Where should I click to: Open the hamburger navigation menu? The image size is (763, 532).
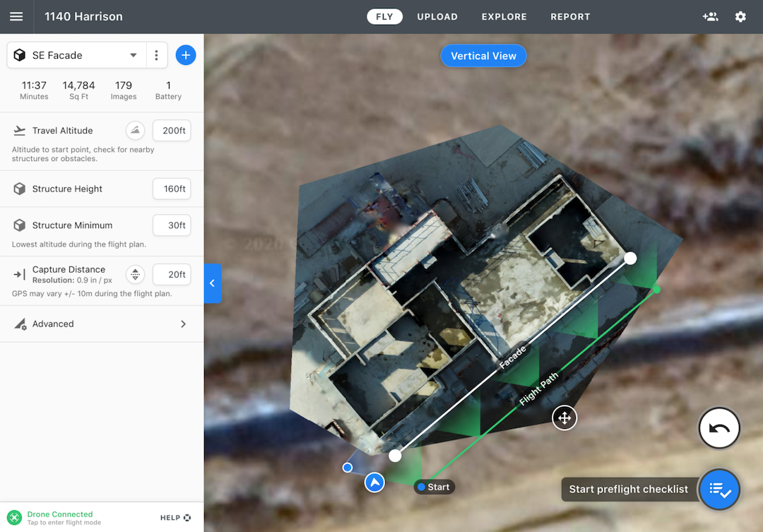(x=16, y=16)
